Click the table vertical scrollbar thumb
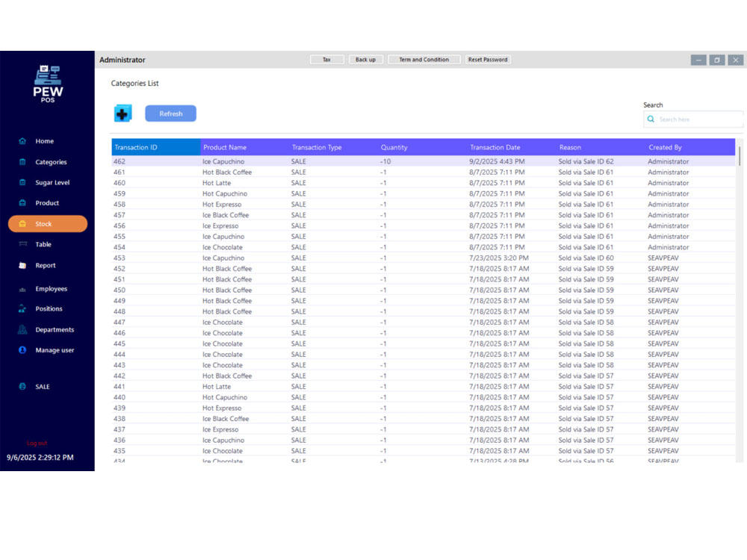Image resolution: width=747 pixels, height=560 pixels. (740, 156)
